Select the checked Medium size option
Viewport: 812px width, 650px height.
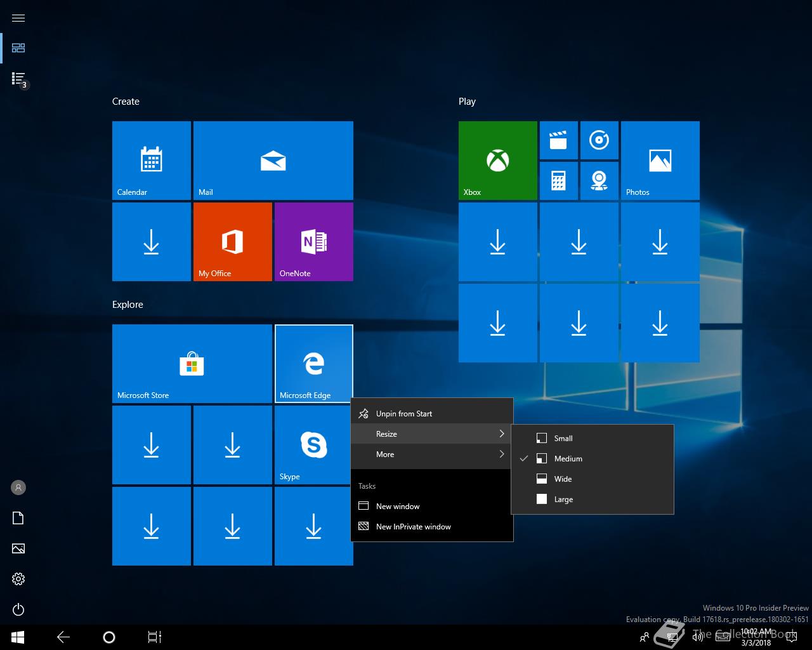[593, 458]
